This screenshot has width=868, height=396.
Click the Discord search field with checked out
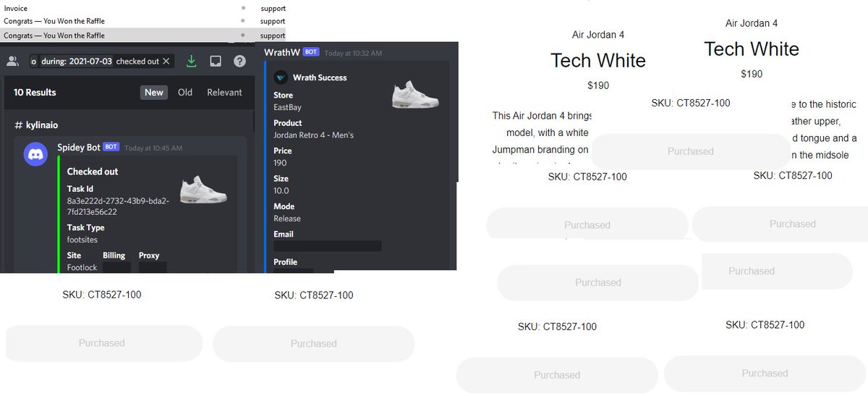coord(101,62)
